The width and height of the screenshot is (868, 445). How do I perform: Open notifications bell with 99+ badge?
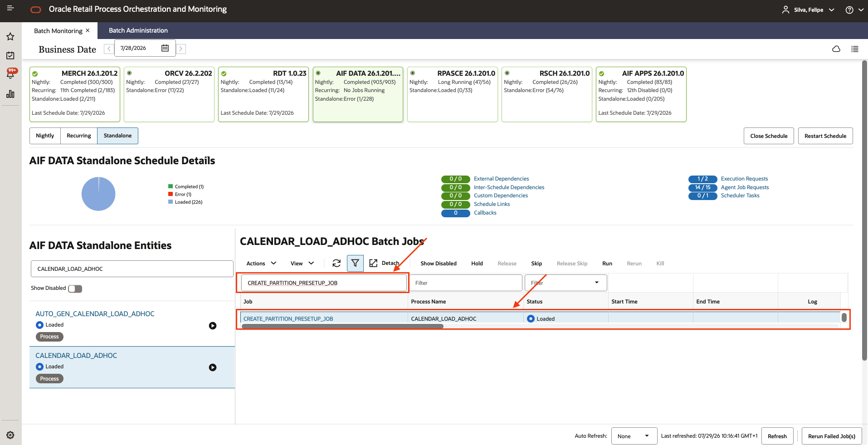[x=10, y=73]
